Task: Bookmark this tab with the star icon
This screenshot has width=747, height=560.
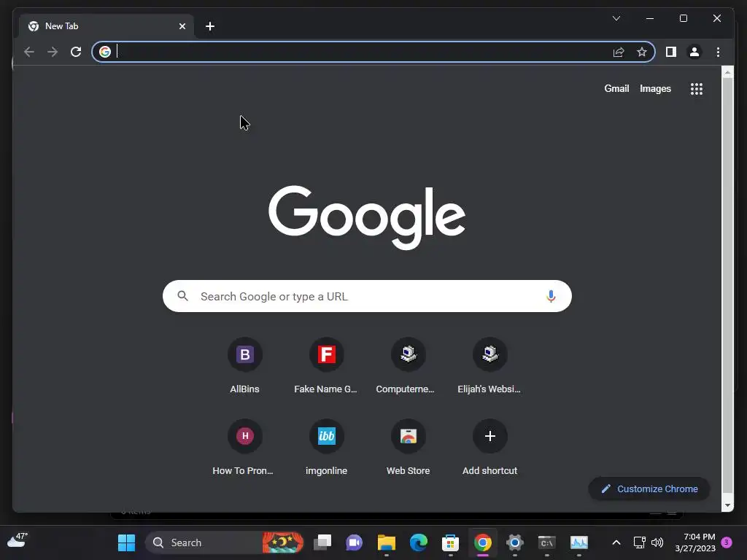Action: click(642, 52)
